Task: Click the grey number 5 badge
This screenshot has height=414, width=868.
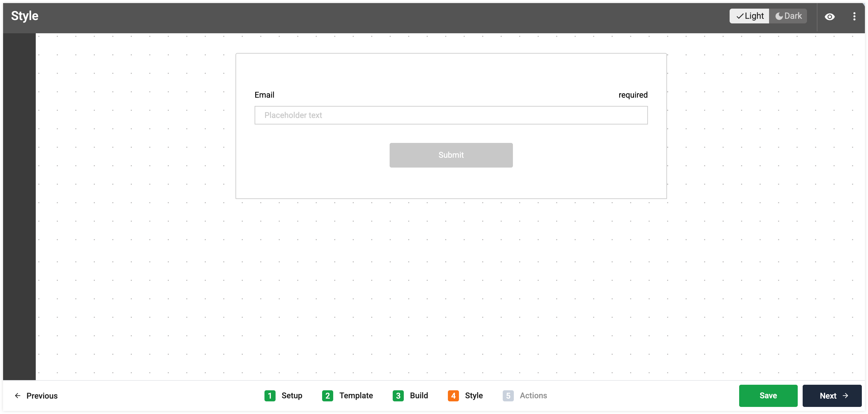Action: (508, 396)
